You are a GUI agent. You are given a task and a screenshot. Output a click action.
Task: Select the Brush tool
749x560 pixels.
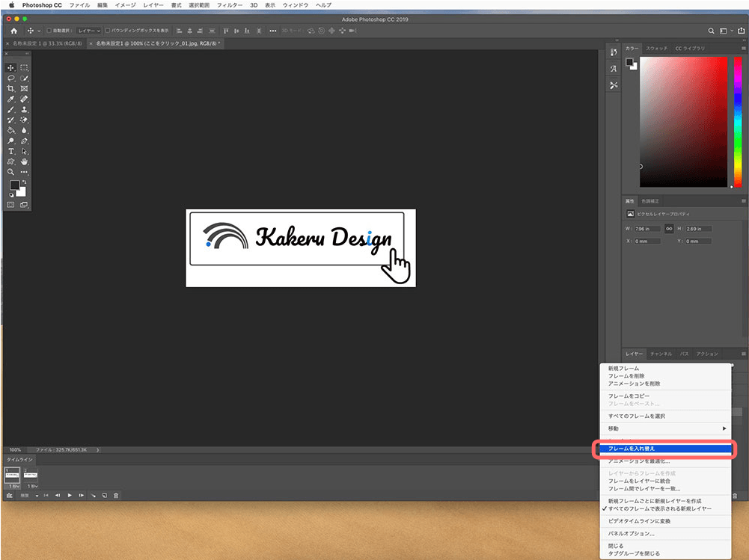(10, 110)
